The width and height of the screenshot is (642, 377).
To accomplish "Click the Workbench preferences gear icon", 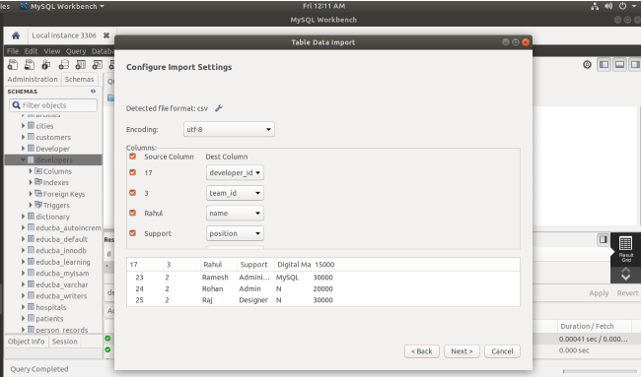I will (x=587, y=65).
